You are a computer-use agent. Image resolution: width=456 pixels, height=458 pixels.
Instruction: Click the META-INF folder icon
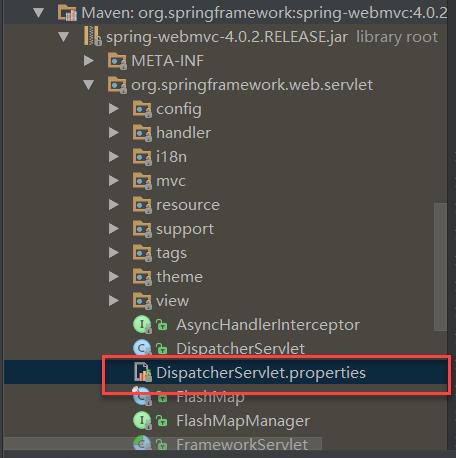coord(117,61)
